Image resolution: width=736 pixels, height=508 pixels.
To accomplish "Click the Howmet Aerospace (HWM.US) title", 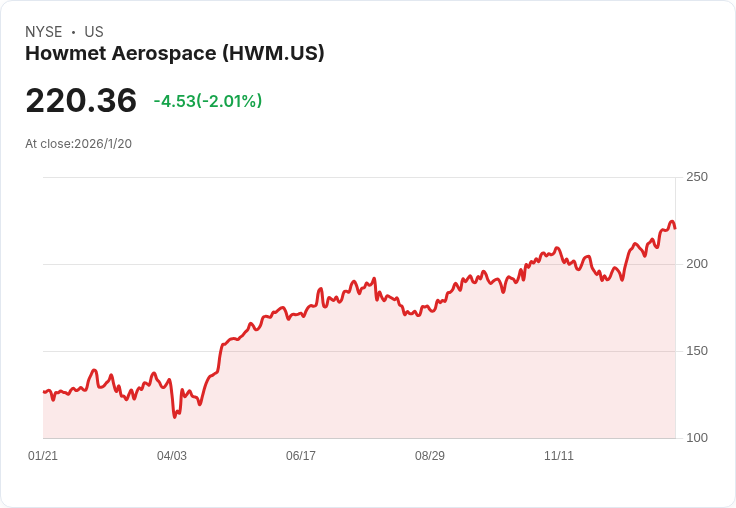I will (175, 54).
